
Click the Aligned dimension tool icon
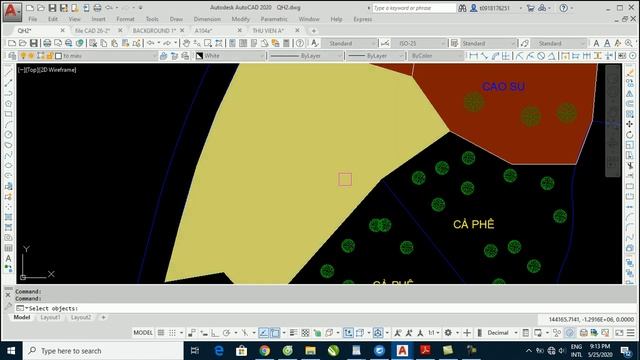coord(484,56)
